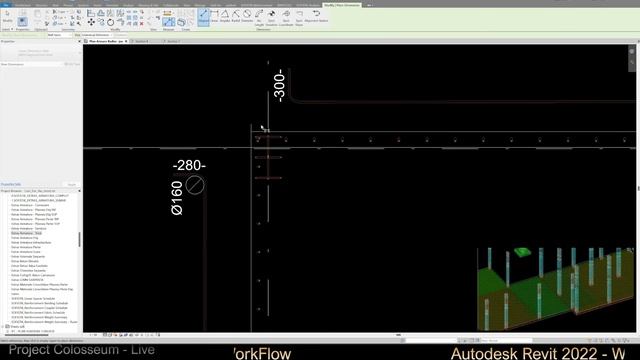Click the Arc Length dimension tool

(x=259, y=18)
